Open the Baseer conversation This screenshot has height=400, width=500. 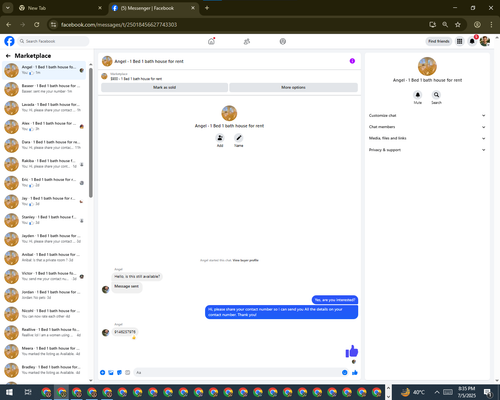[x=44, y=89]
